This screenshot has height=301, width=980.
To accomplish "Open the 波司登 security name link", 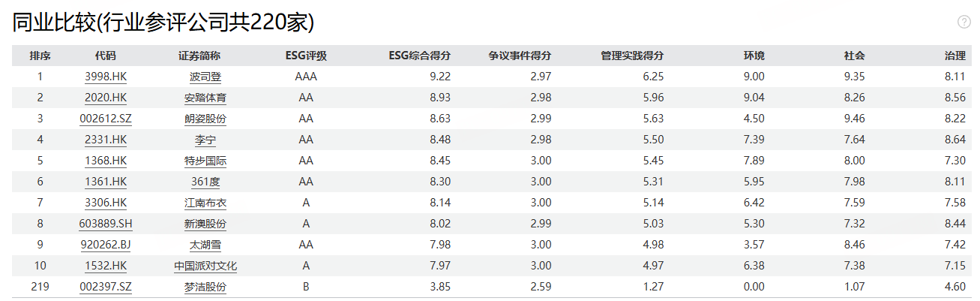I will tap(205, 77).
